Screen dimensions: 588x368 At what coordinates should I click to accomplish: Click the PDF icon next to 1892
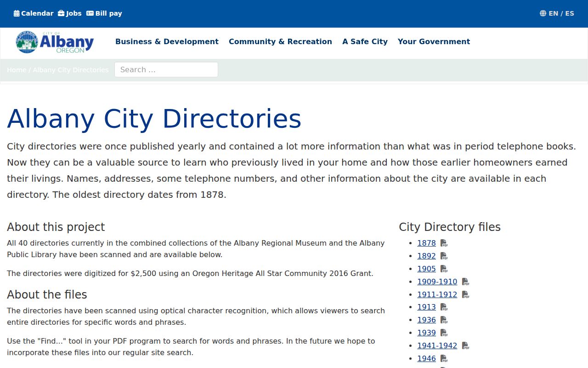pyautogui.click(x=444, y=256)
